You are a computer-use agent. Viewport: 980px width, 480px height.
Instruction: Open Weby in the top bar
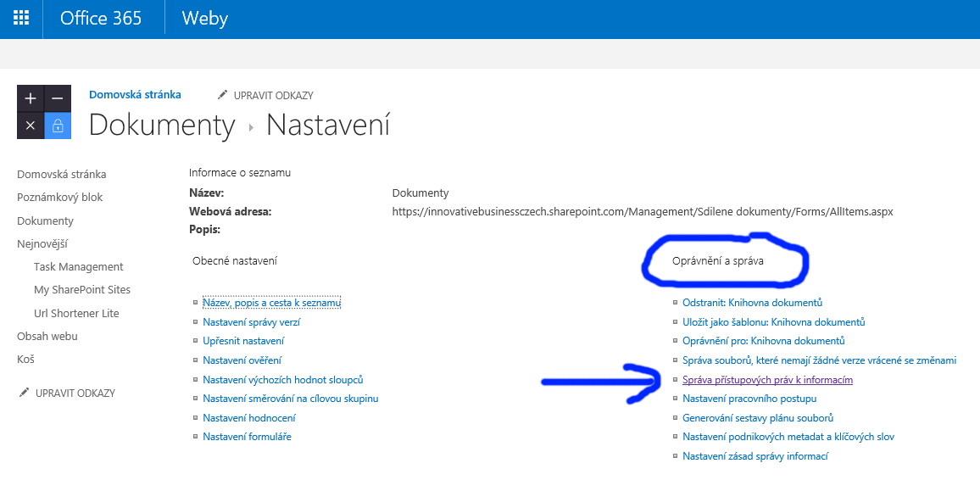(x=205, y=18)
